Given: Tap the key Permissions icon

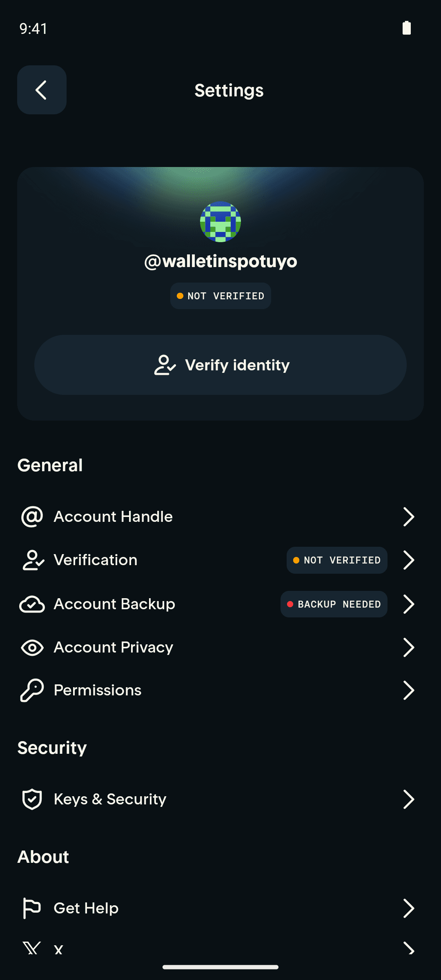Looking at the screenshot, I should point(32,690).
